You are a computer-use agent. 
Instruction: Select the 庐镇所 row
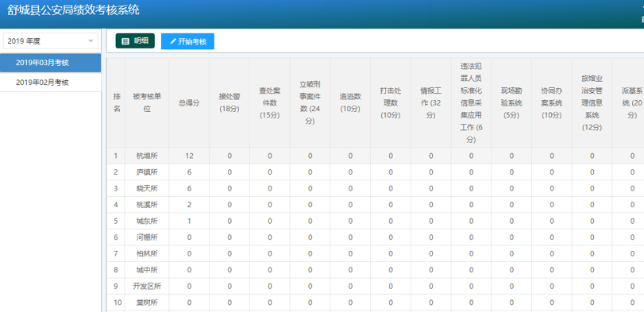(376, 172)
